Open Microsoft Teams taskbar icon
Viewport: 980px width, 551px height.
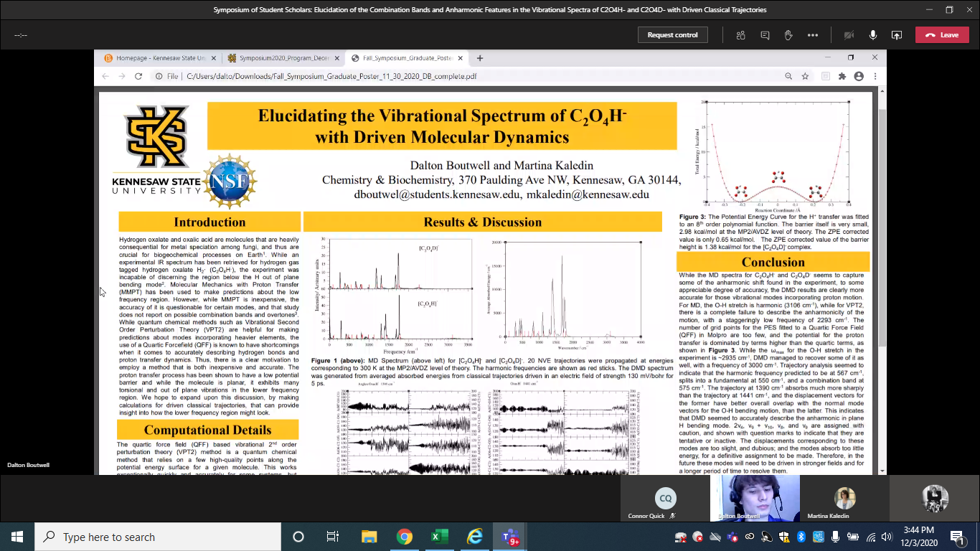(x=510, y=537)
